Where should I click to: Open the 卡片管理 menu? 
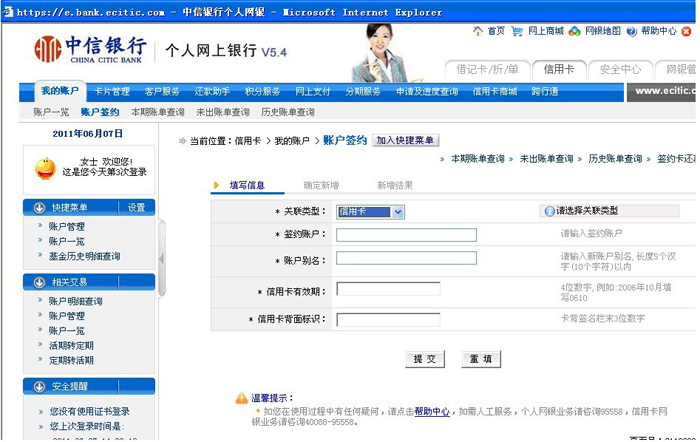click(112, 92)
